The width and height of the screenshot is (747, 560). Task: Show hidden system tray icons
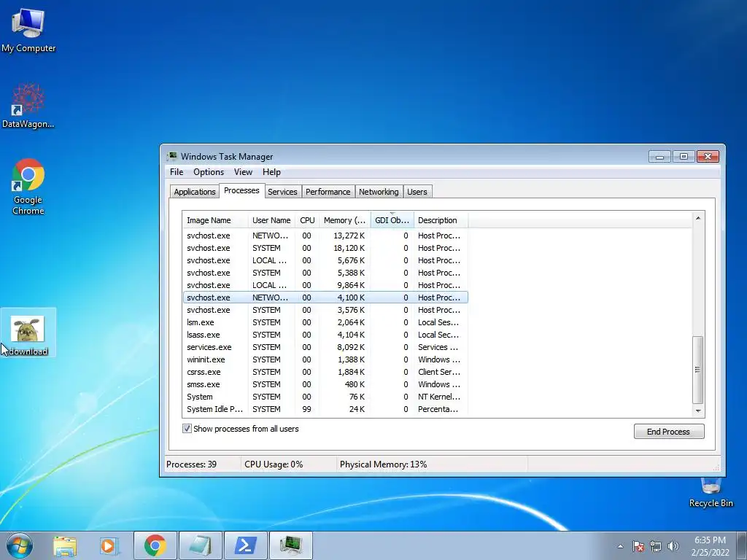tap(620, 546)
